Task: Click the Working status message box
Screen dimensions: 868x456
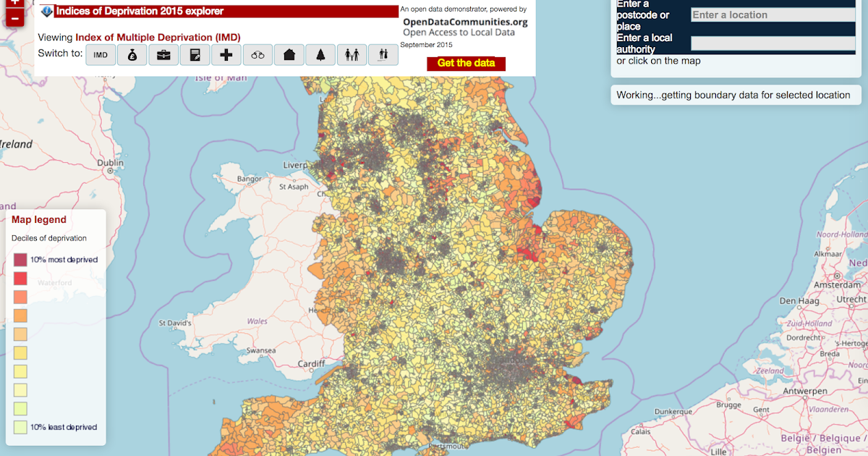Action: point(737,95)
